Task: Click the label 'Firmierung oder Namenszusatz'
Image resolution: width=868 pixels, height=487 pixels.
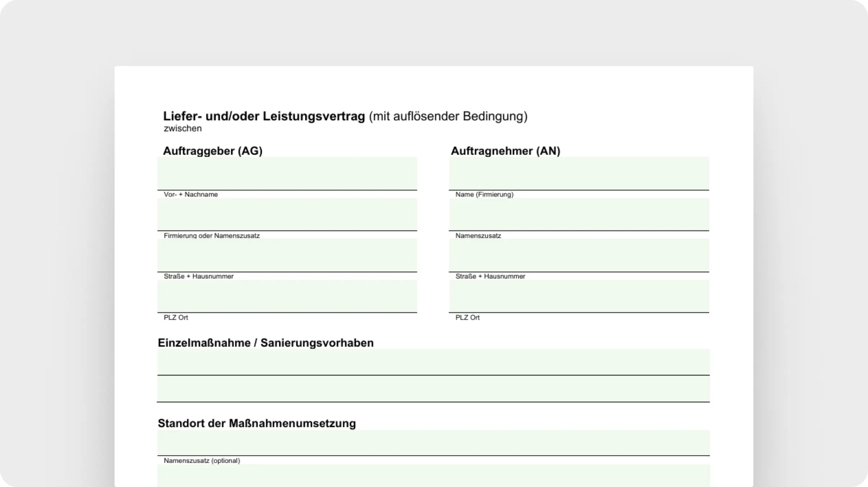Action: coord(212,235)
